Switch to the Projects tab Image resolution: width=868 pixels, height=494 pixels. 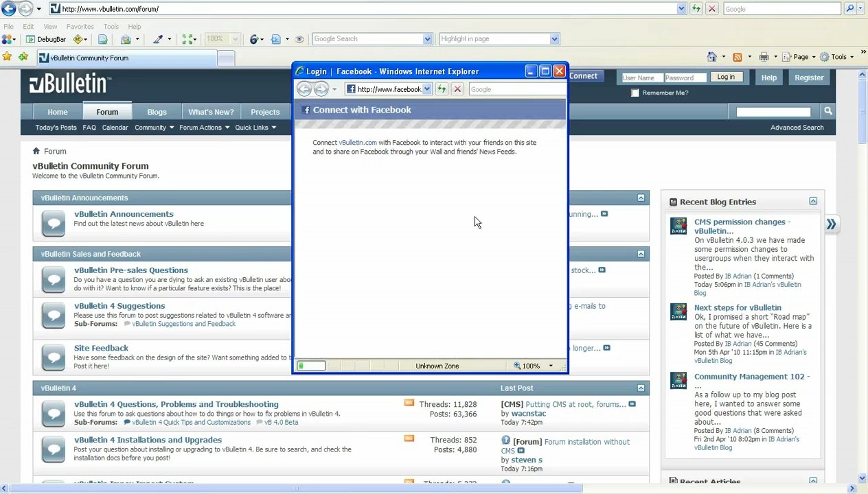click(x=265, y=112)
